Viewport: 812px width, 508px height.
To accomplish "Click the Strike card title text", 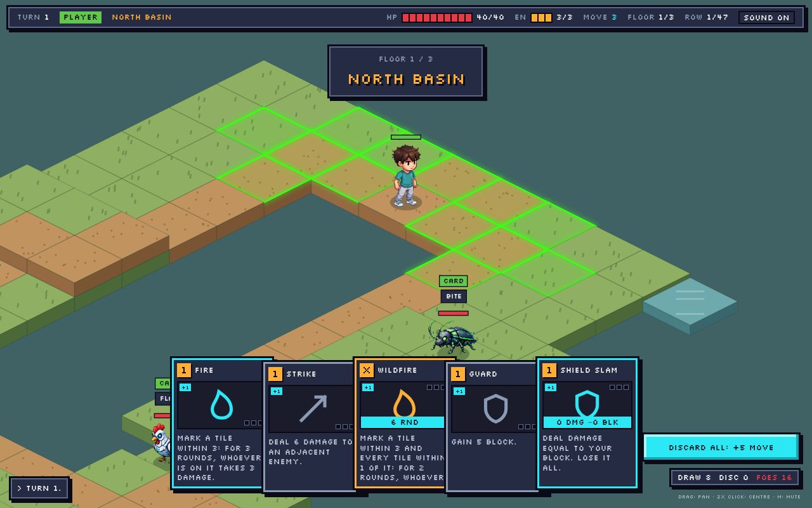I will (x=301, y=374).
